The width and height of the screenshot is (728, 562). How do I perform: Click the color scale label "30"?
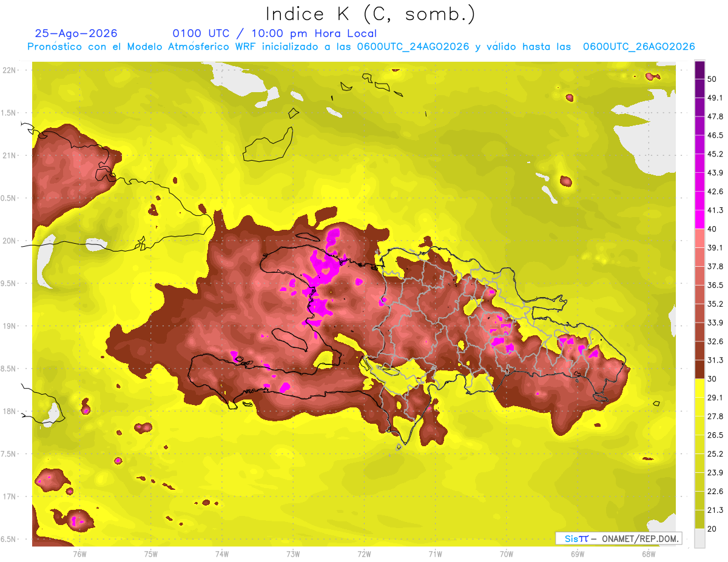(712, 379)
